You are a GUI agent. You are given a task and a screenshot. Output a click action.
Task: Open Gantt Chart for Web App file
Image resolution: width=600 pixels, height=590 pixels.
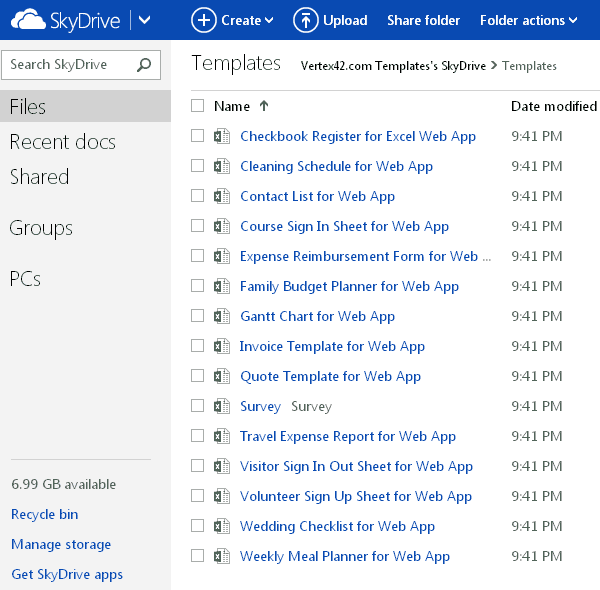[317, 316]
